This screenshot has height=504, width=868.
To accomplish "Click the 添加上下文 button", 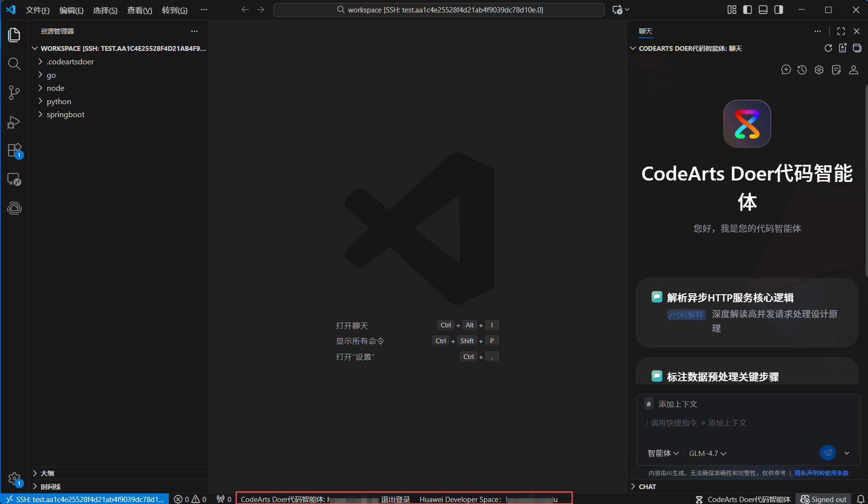I will coord(671,404).
